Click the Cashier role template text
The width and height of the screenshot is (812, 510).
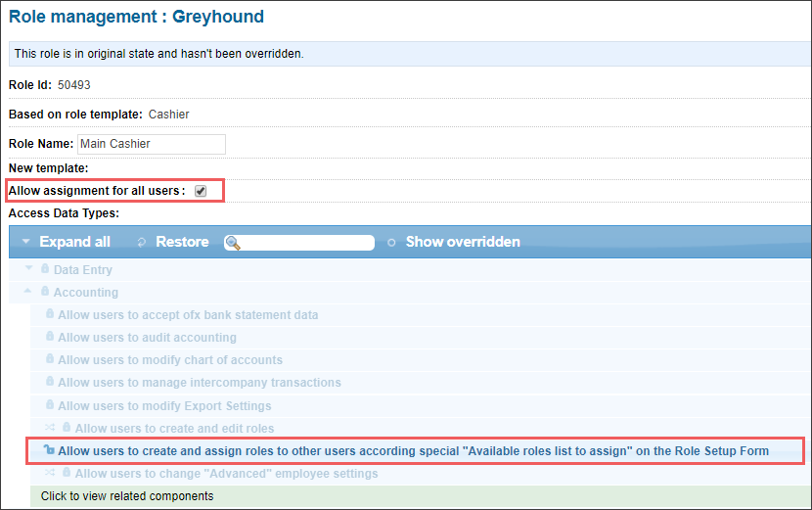(169, 115)
